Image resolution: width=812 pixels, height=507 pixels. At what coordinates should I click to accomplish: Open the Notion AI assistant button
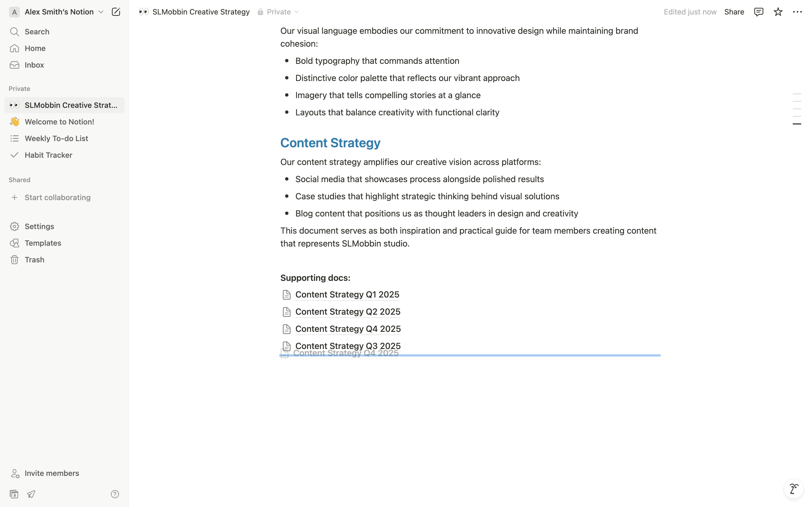click(793, 488)
